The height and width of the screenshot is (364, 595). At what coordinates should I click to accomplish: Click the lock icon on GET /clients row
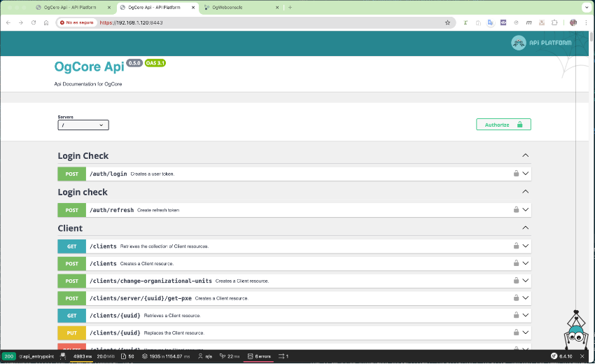516,246
